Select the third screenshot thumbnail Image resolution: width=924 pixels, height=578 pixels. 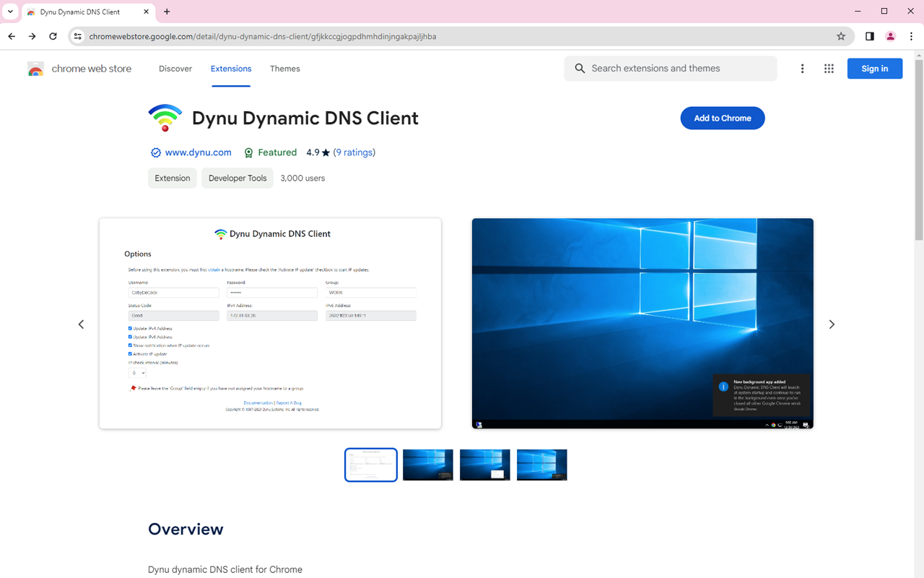pyautogui.click(x=485, y=465)
